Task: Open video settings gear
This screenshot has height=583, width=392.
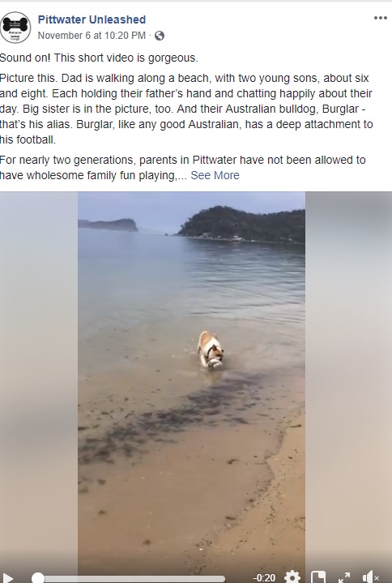Action: tap(292, 577)
